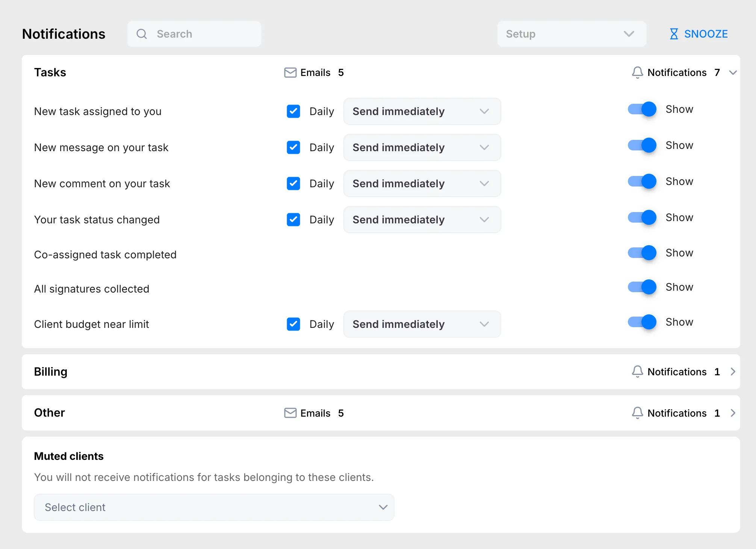Click the SNOOZE button

pos(699,34)
